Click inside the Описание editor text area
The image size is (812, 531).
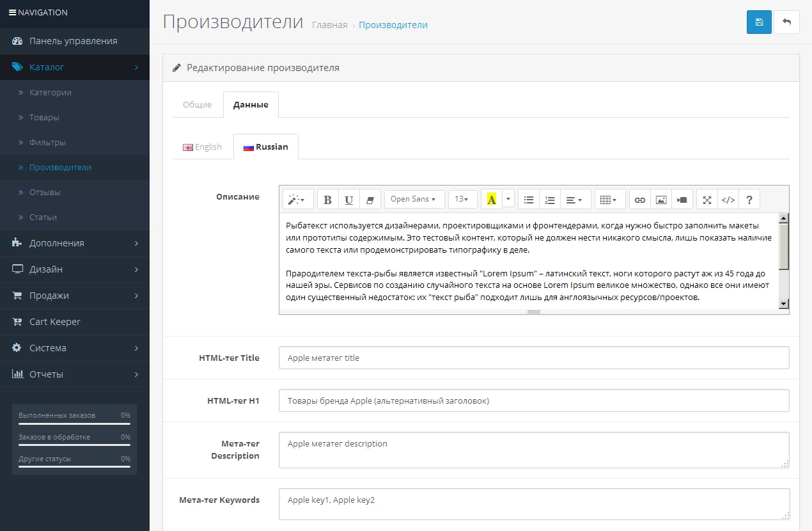click(x=529, y=261)
